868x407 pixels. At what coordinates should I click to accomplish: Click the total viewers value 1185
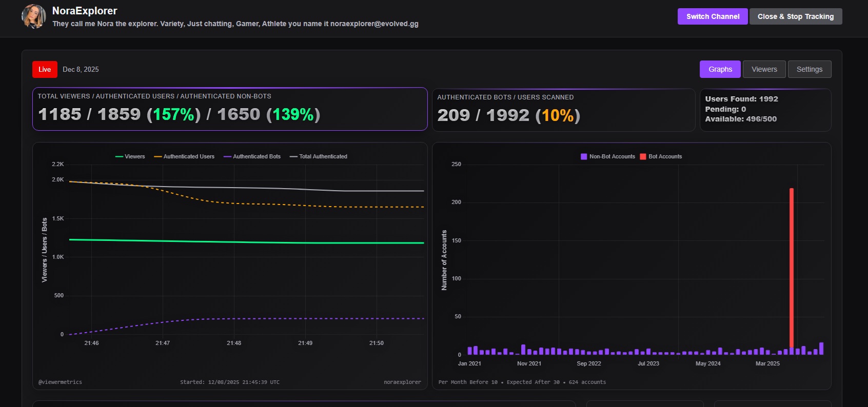[x=60, y=114]
